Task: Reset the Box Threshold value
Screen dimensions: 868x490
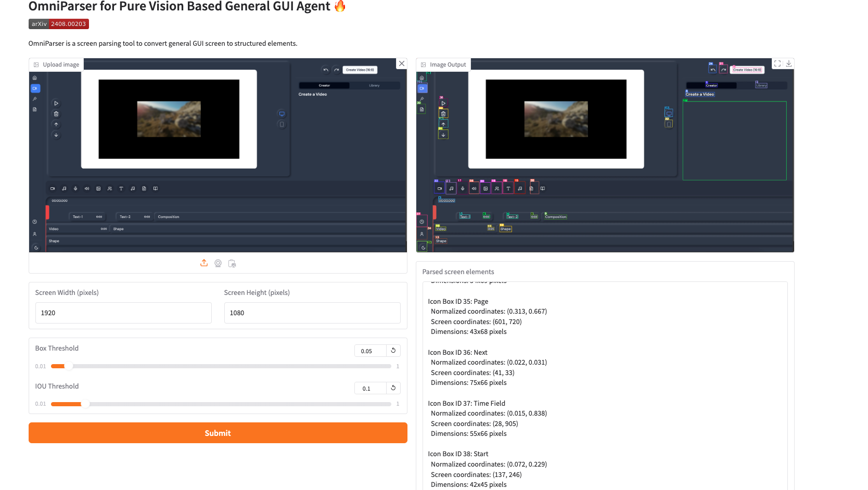Action: [393, 351]
